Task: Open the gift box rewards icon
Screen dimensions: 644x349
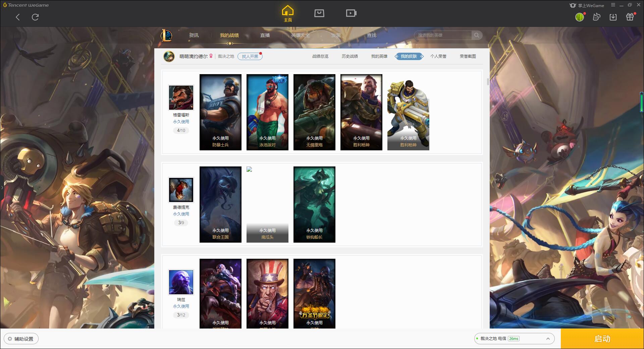Action: (x=630, y=17)
